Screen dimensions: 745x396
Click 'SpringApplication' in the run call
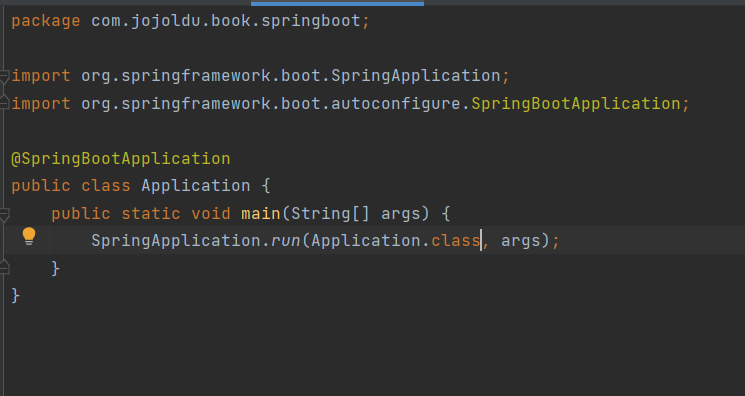coord(176,241)
